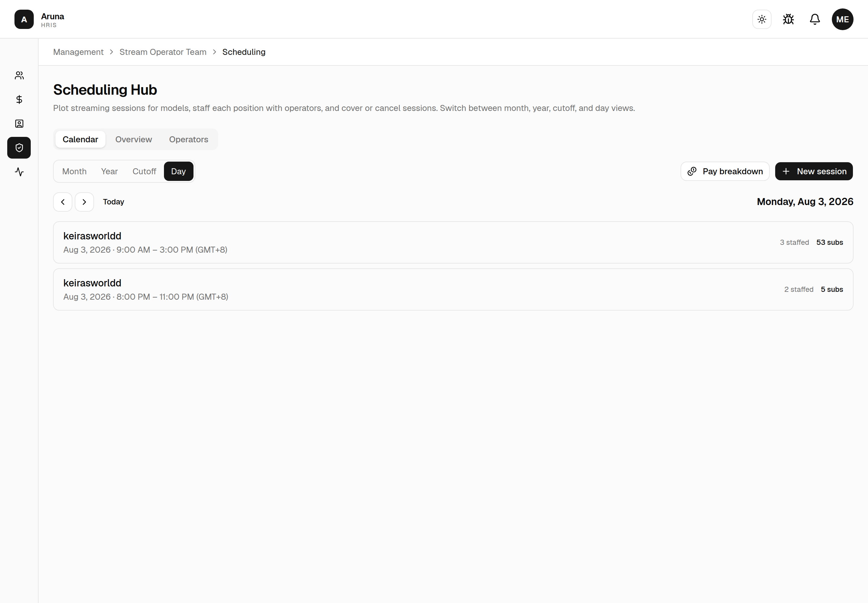Image resolution: width=868 pixels, height=603 pixels.
Task: Open the dollar payroll sidebar icon
Action: pyautogui.click(x=19, y=99)
